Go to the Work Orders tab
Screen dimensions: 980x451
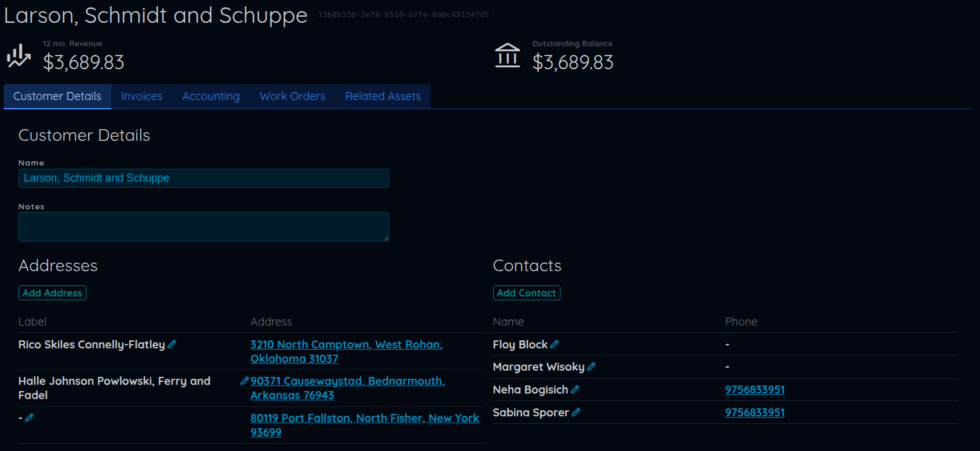pyautogui.click(x=292, y=96)
